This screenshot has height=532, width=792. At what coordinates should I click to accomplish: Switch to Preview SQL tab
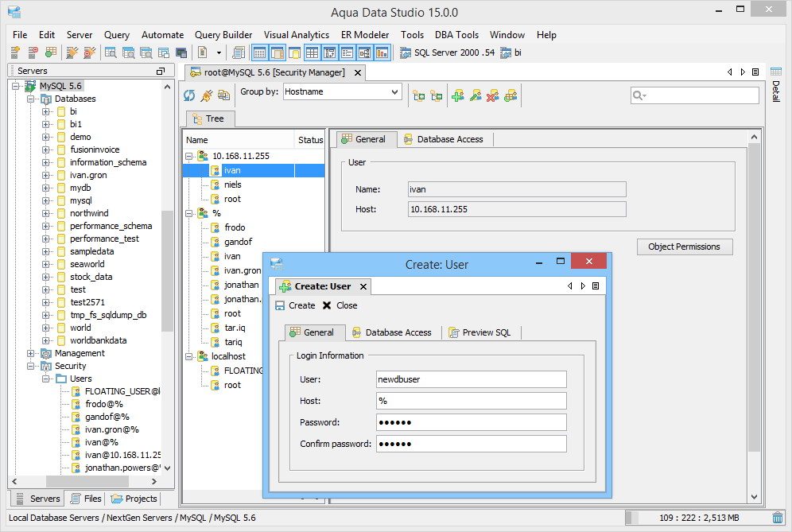(480, 332)
